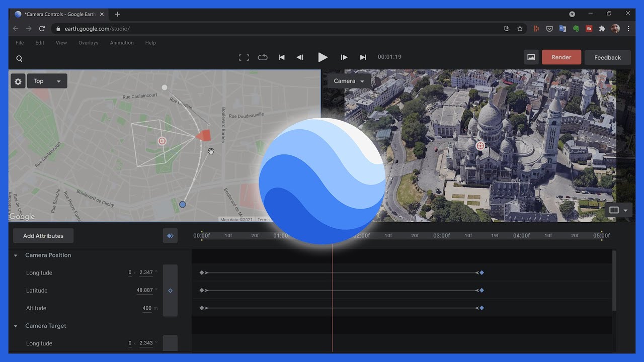The image size is (644, 362).
Task: Select the Altitude end keyframe (blue)
Action: click(481, 308)
